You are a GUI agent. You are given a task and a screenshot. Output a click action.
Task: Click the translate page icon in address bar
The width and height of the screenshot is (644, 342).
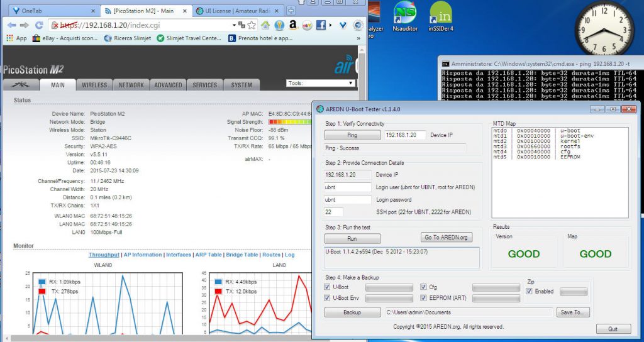241,25
